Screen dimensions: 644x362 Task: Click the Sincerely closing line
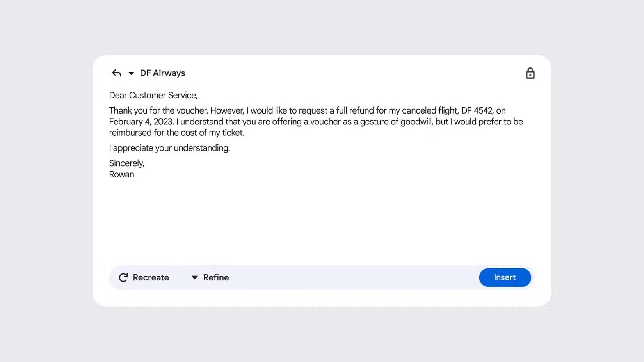(126, 163)
